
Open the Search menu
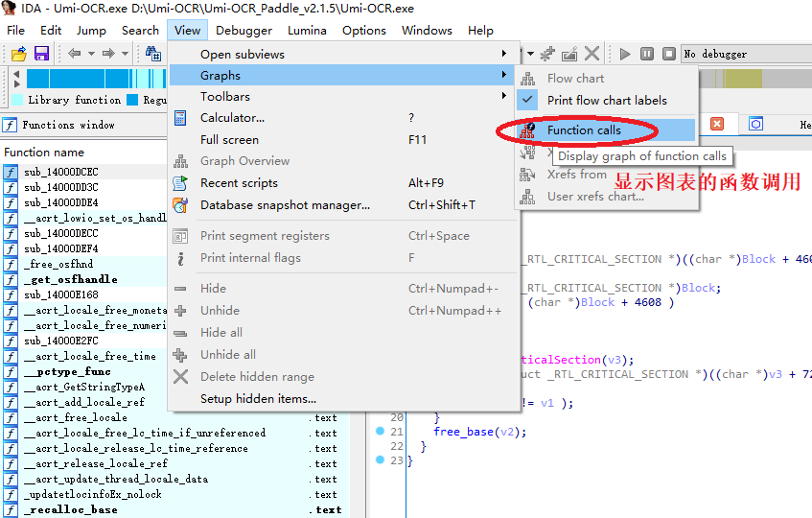click(x=140, y=31)
